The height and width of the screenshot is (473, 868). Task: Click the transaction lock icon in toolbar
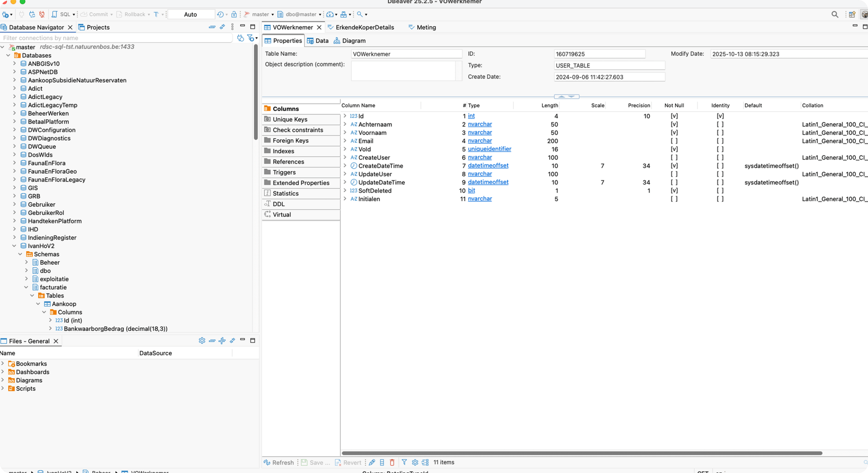click(x=234, y=14)
